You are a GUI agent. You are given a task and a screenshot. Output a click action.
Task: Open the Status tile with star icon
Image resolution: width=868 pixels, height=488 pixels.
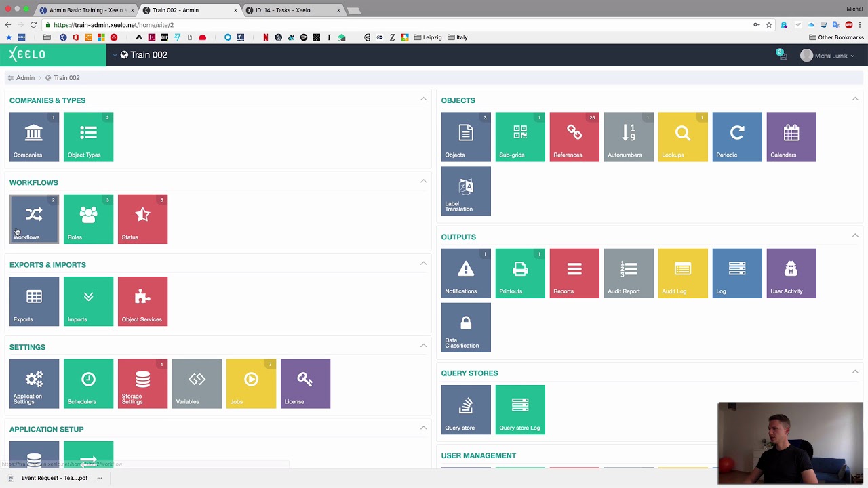(142, 219)
